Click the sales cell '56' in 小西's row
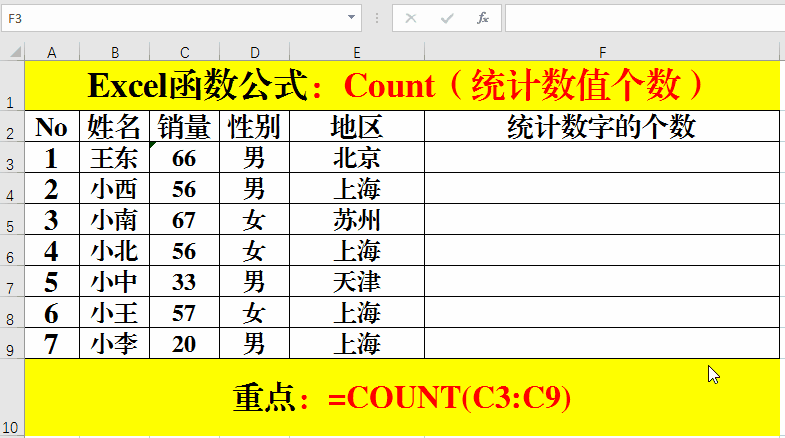Image resolution: width=785 pixels, height=438 pixels. 185,188
